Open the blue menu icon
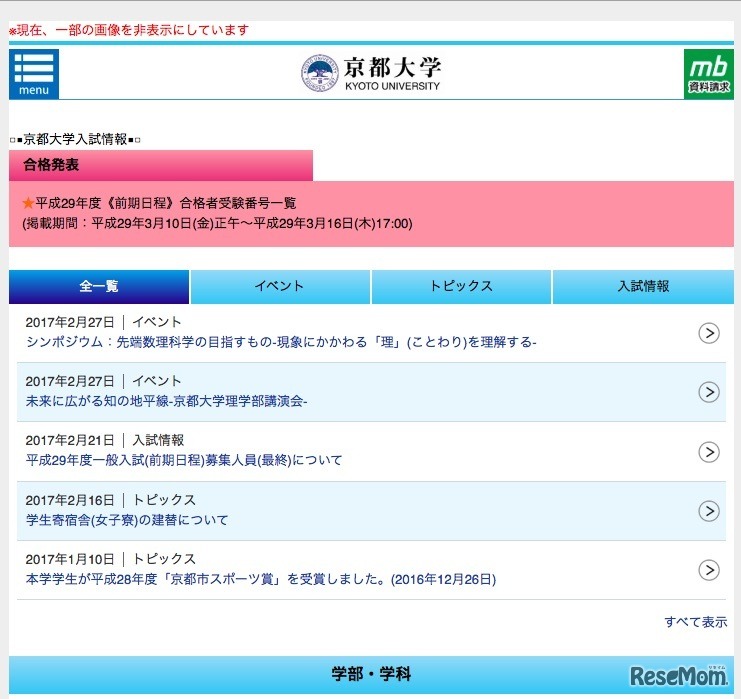Image resolution: width=741 pixels, height=699 pixels. pyautogui.click(x=34, y=74)
